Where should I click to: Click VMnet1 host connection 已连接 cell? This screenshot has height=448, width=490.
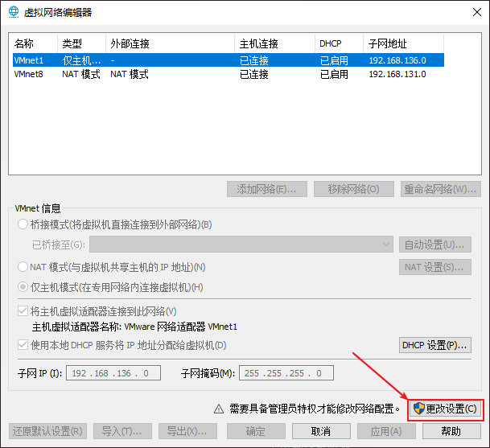pos(254,60)
